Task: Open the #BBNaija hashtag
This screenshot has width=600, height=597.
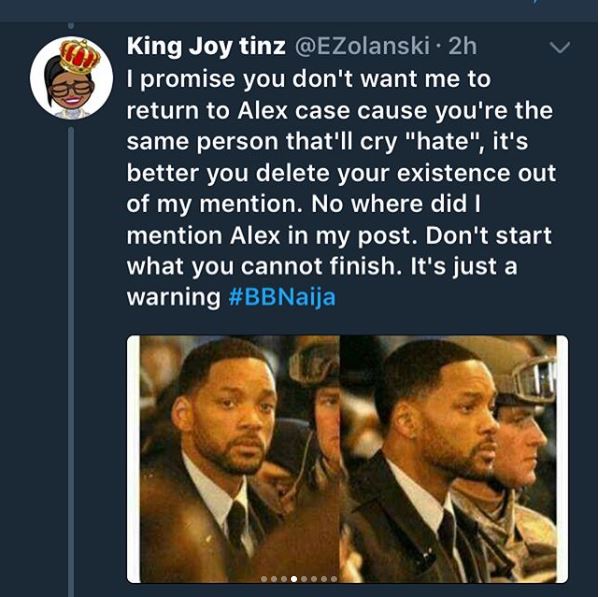Action: click(290, 298)
